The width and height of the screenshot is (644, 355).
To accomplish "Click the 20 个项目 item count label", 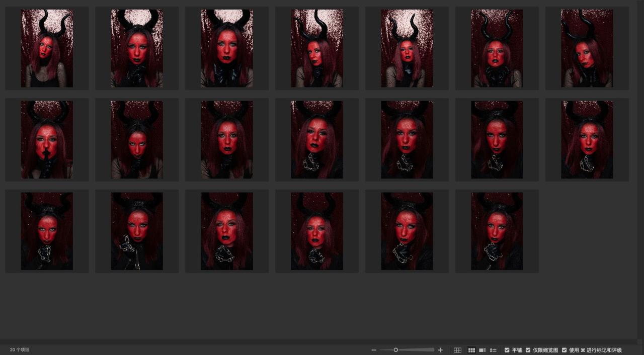I will tap(20, 350).
